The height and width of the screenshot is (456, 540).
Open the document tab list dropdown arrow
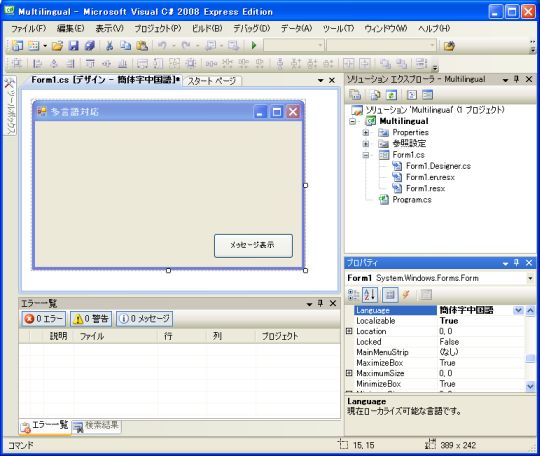321,80
